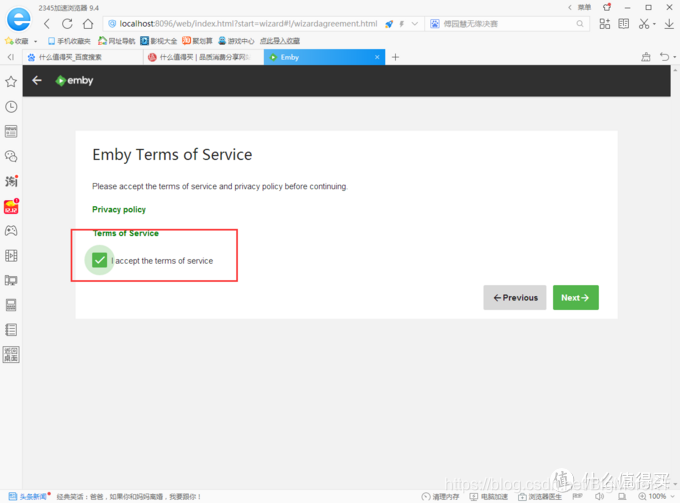Open 头条新闻 in the status bar
680x503 pixels.
coord(28,496)
